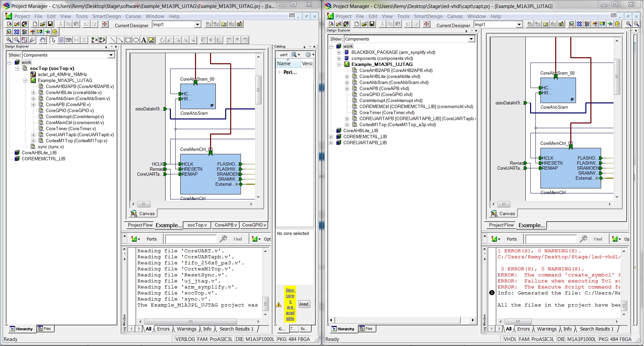Expand CoreUARTapb node in left tree
The image size is (644, 346).
coord(33,135)
